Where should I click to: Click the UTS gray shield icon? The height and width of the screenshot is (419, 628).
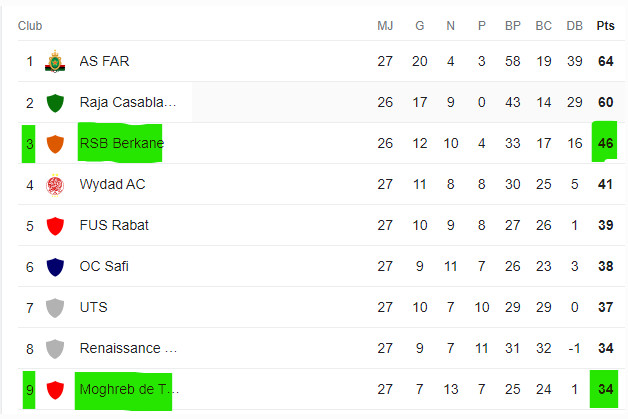[55, 308]
